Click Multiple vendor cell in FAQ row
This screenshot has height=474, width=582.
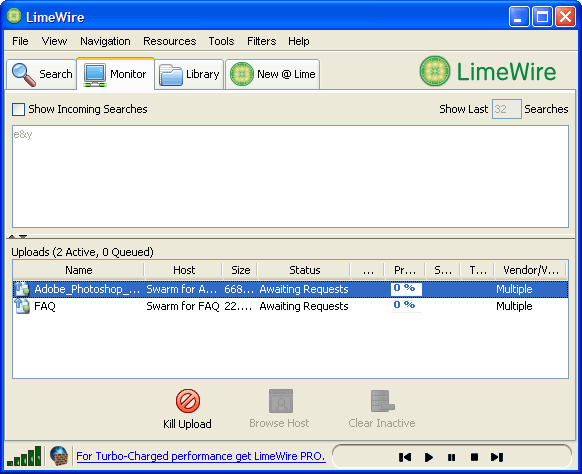click(x=514, y=306)
